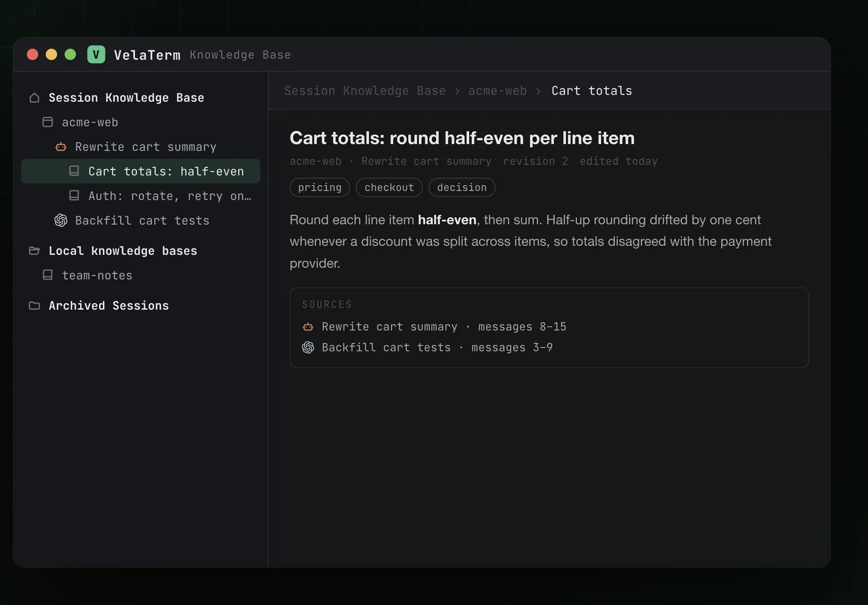This screenshot has width=868, height=605.
Task: Open Rewrite cart summary session in sidebar
Action: (x=141, y=147)
